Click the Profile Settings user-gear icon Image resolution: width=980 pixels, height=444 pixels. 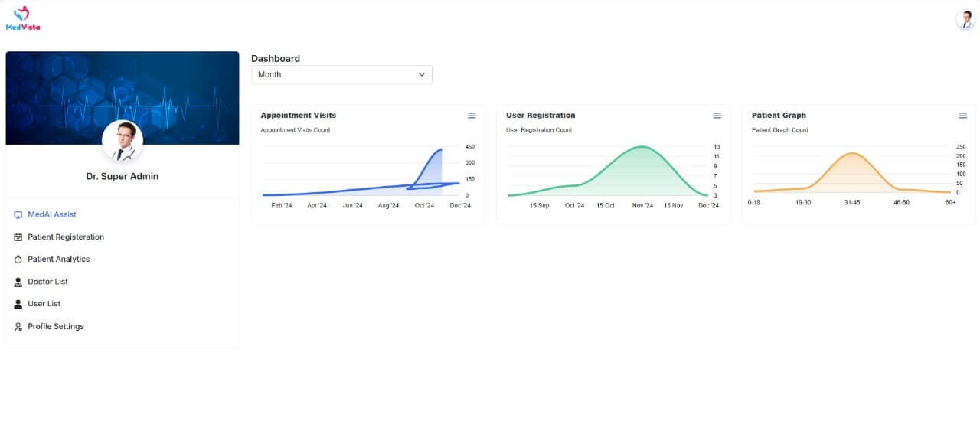18,327
